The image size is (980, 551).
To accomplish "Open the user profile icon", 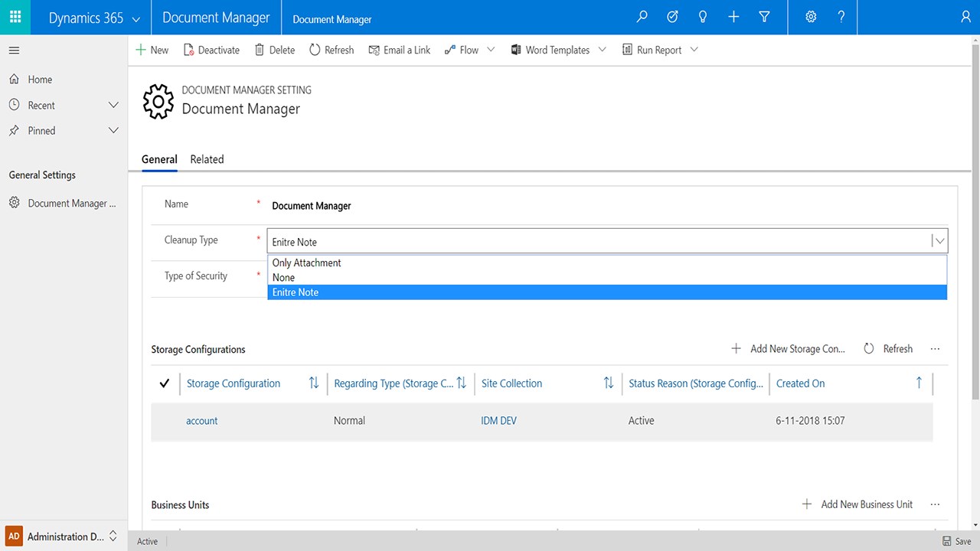I will tap(965, 17).
